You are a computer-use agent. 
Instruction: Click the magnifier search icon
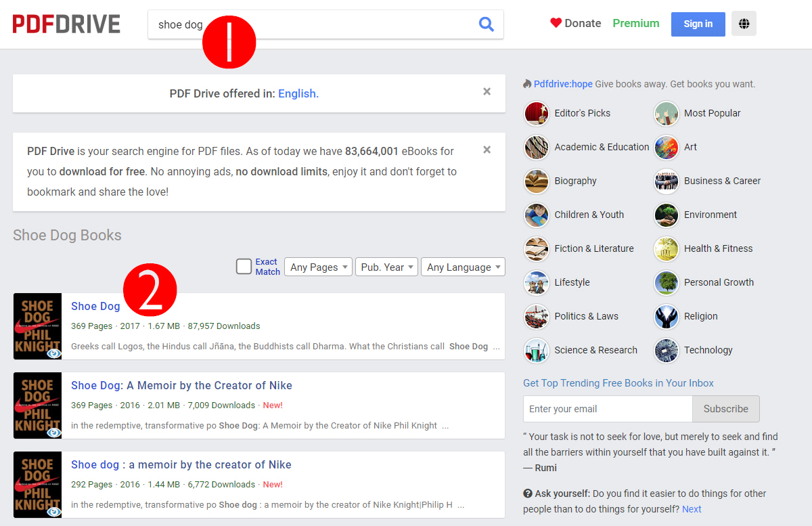(x=486, y=24)
